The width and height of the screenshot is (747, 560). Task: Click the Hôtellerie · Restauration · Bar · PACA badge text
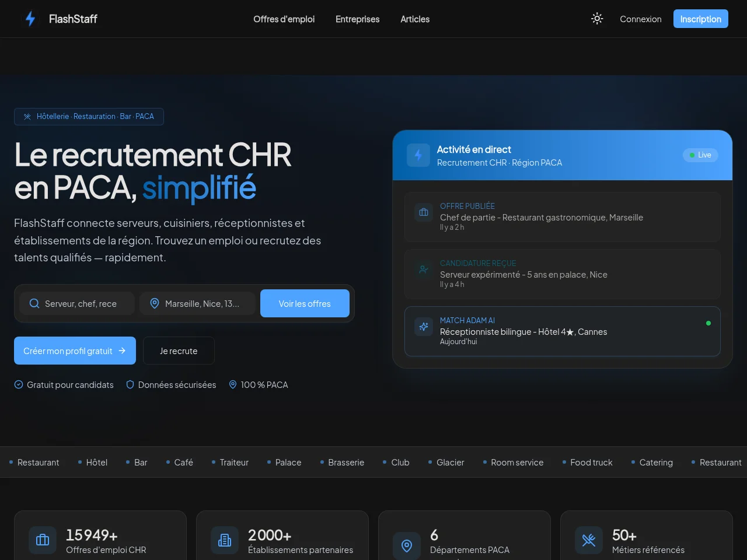(95, 117)
